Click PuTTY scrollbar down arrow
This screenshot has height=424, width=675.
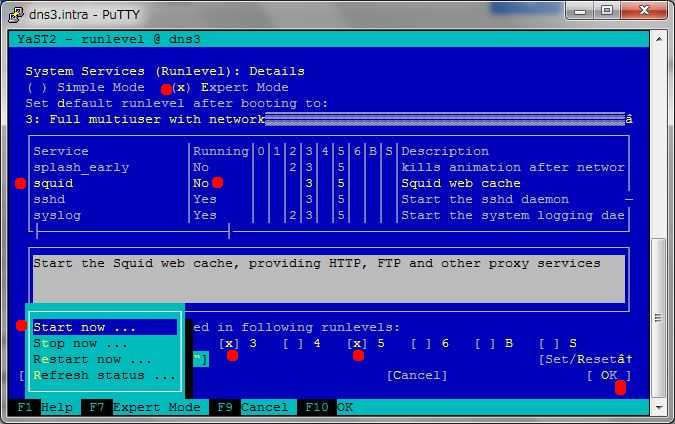(x=659, y=407)
